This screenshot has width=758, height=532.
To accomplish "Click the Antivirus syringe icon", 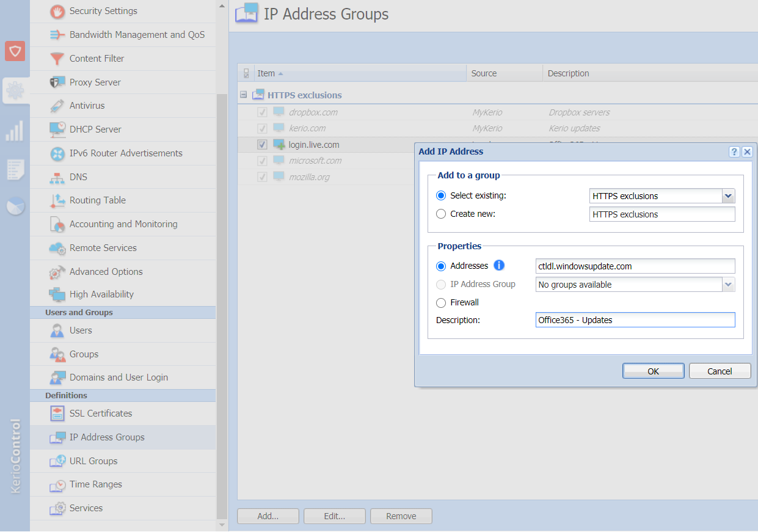I will 57,106.
